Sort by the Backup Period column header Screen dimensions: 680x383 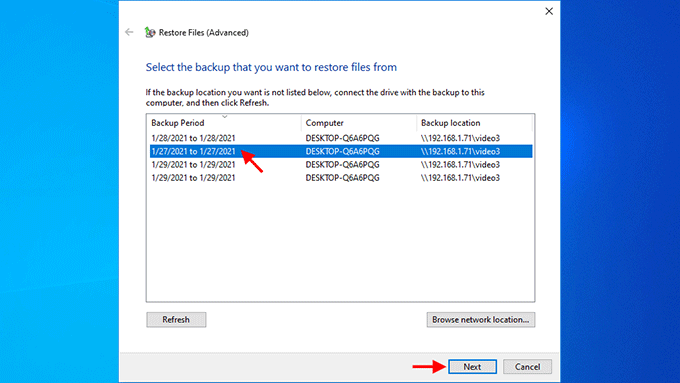pos(224,123)
